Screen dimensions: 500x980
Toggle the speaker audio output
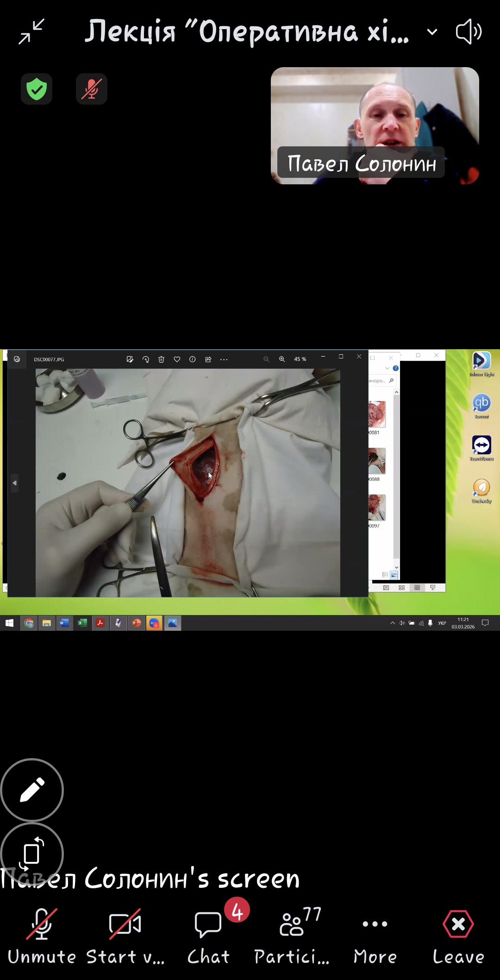pos(469,31)
